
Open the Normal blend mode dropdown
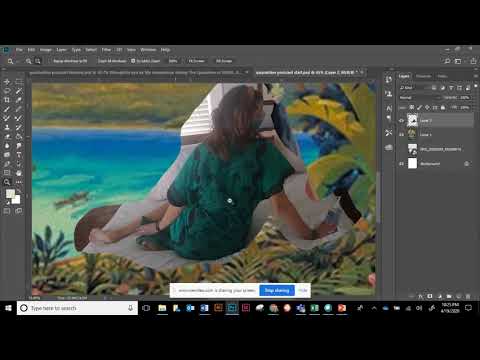[420, 98]
